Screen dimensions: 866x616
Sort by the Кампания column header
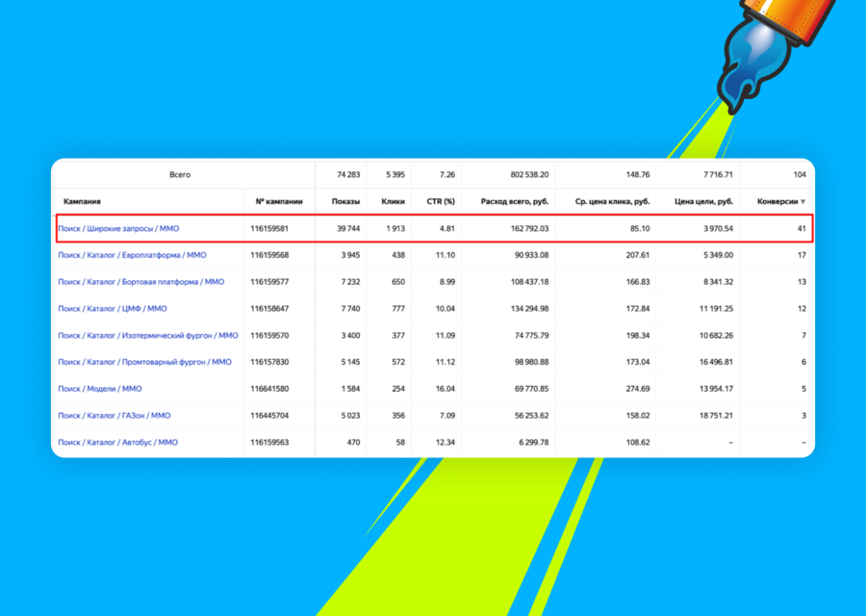tap(82, 202)
